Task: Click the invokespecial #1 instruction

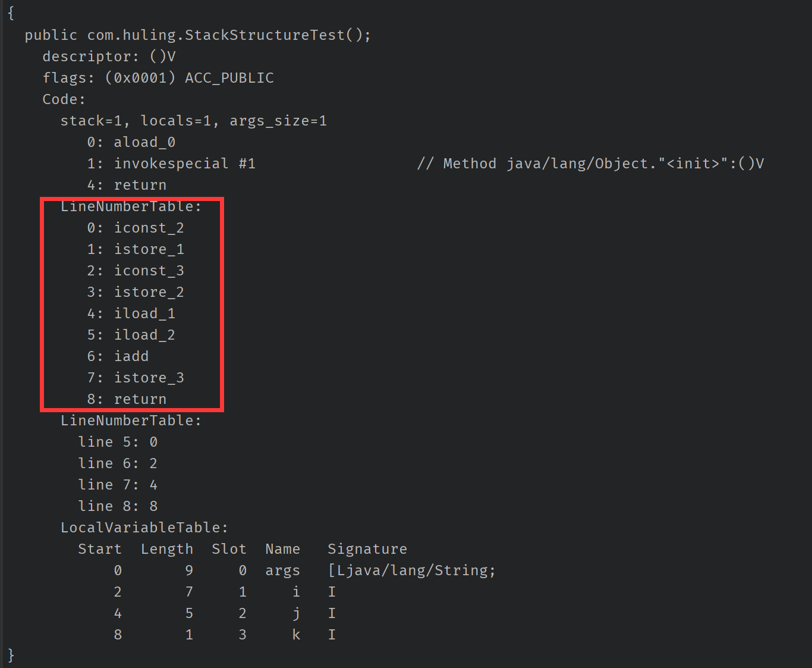Action: pyautogui.click(x=185, y=164)
